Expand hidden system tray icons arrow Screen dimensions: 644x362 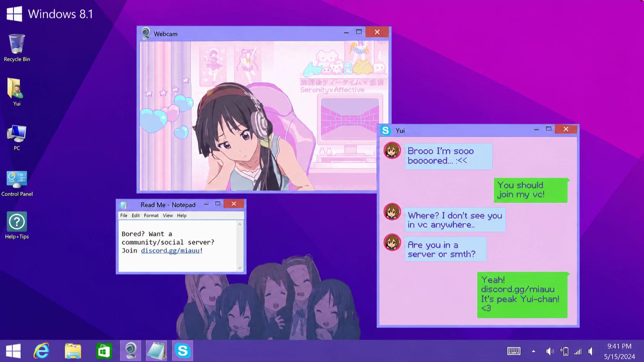click(533, 351)
